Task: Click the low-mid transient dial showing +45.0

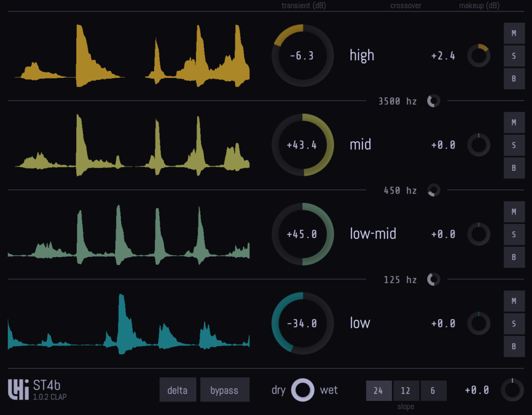Action: click(x=302, y=234)
